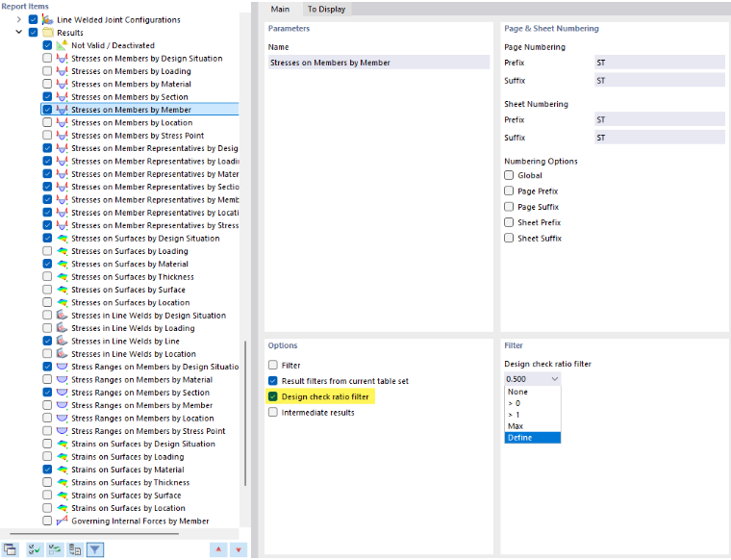
Task: Toggle the Filter option checkbox
Action: 273,365
